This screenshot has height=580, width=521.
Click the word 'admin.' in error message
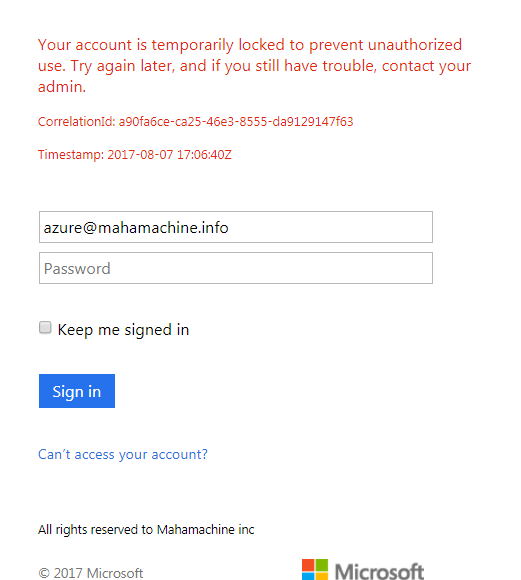tap(62, 87)
